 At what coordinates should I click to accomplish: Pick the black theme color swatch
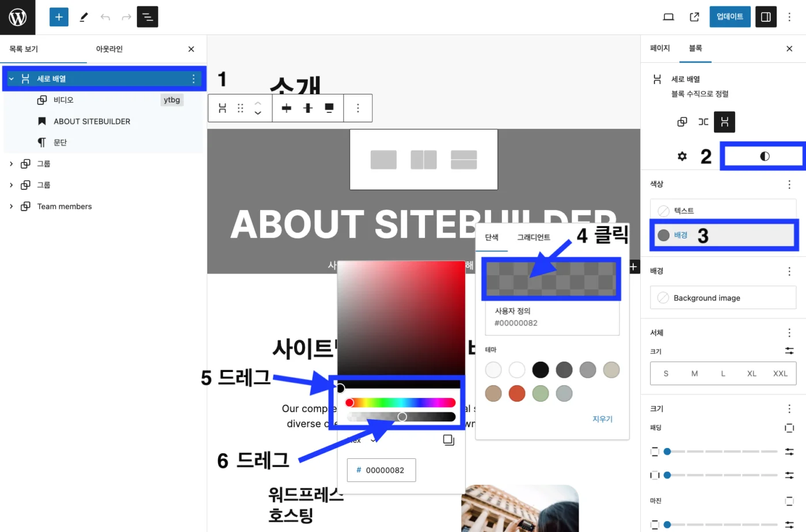541,370
